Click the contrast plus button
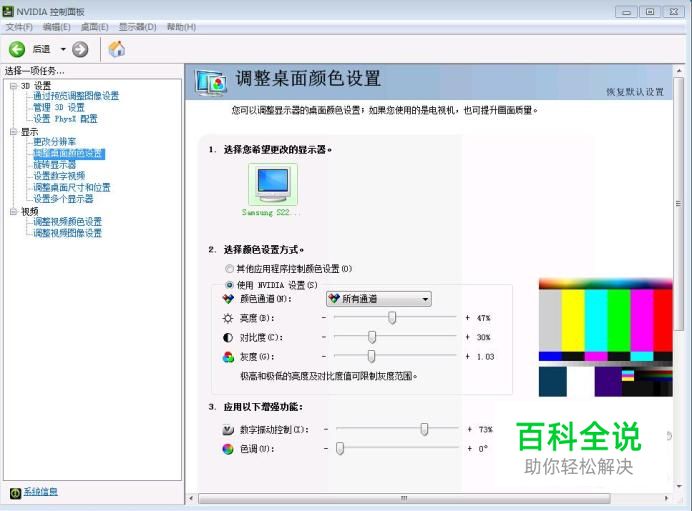Image resolution: width=692 pixels, height=511 pixels. (468, 337)
